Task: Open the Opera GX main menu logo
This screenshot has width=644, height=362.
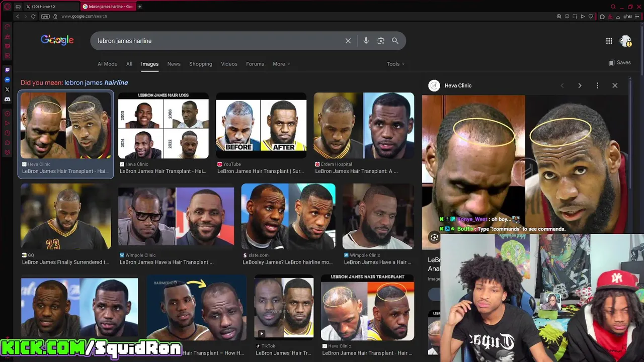Action: tap(7, 7)
